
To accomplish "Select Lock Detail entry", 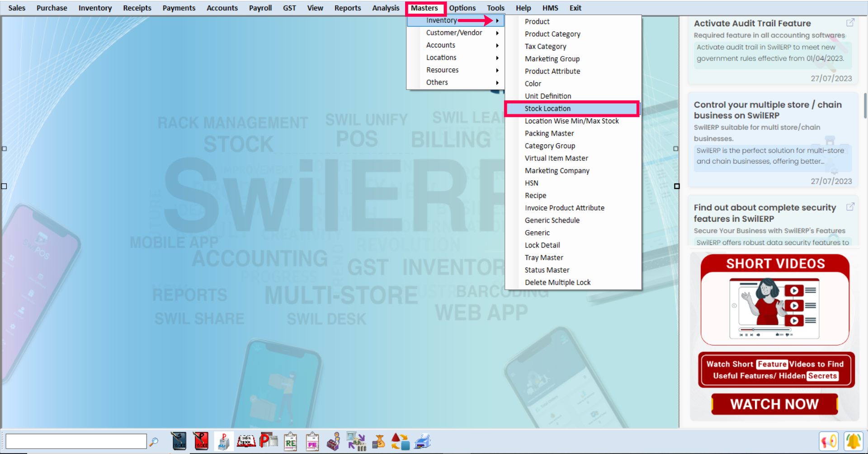I will (573, 245).
